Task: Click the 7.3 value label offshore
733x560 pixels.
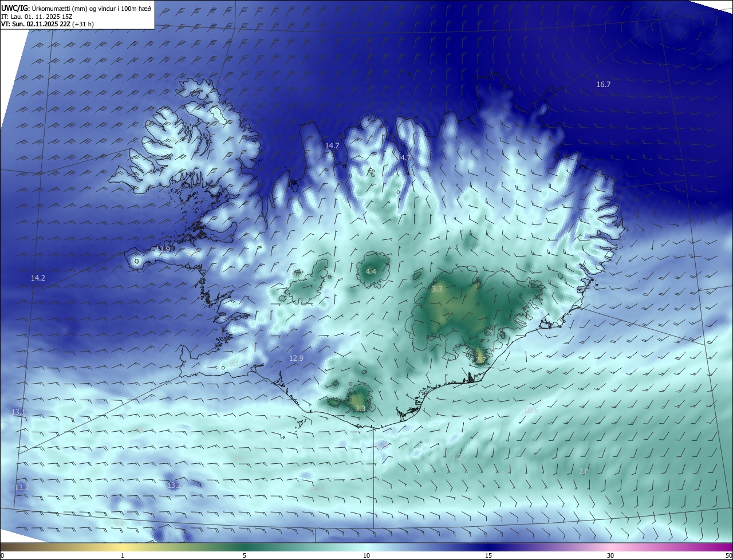Action: (456, 457)
